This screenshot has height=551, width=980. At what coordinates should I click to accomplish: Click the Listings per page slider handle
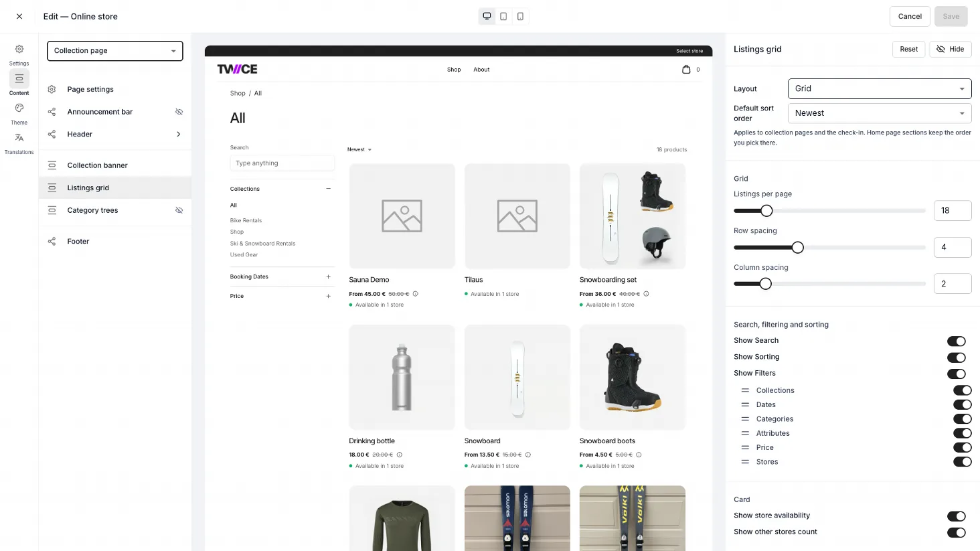pos(766,211)
